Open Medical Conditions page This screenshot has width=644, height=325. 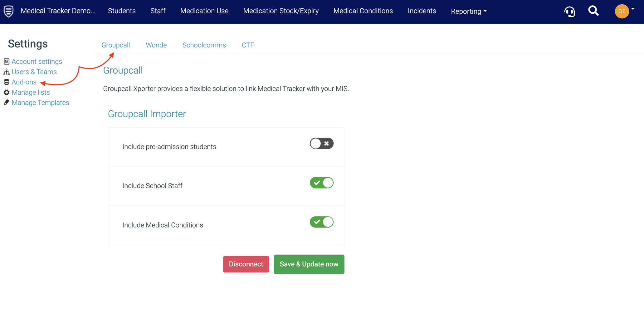363,11
